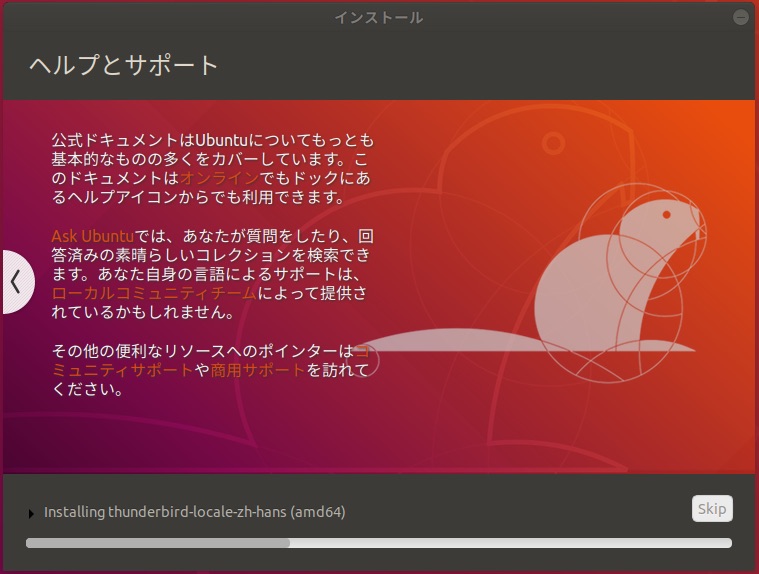The height and width of the screenshot is (574, 759).
Task: Open the 商用サポート link
Action: (x=258, y=370)
